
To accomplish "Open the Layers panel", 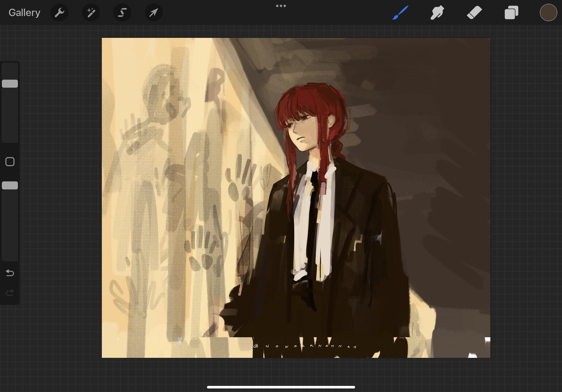I will tap(511, 13).
